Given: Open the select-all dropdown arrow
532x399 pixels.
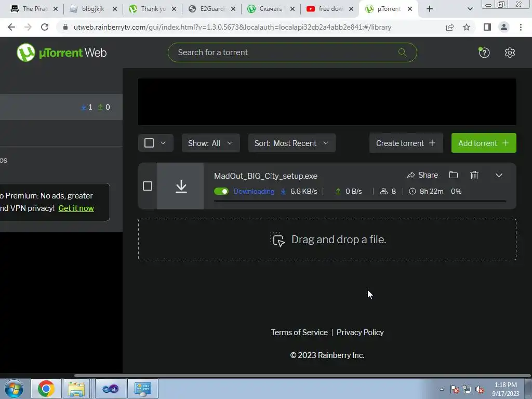Looking at the screenshot, I should click(x=163, y=143).
